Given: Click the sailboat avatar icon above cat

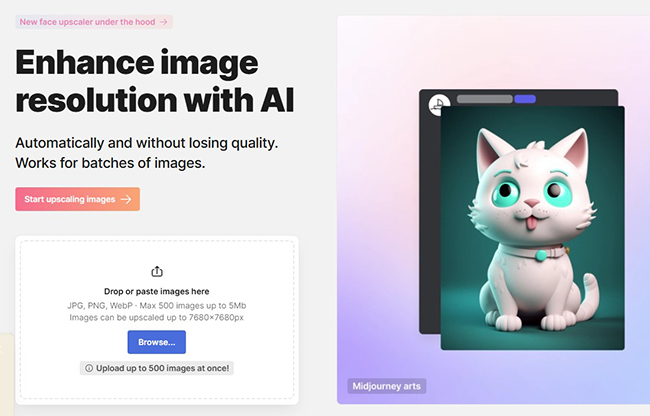Looking at the screenshot, I should [x=437, y=105].
